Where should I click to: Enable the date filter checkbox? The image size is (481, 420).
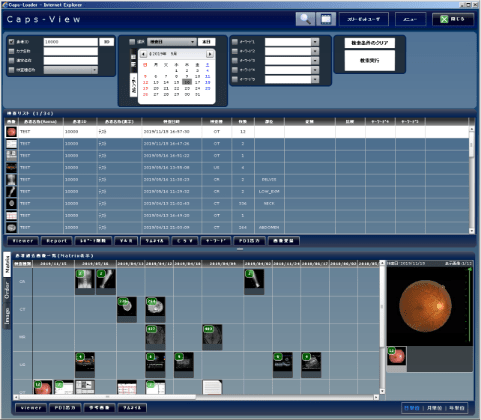point(132,42)
